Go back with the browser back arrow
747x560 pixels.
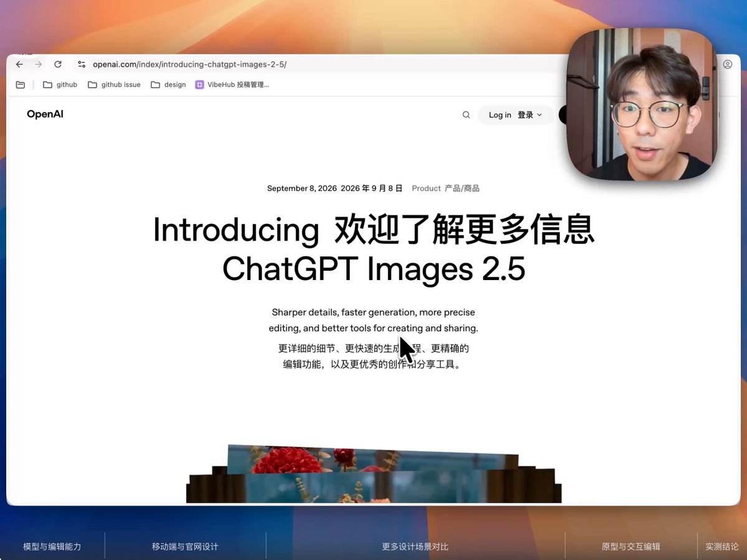(x=19, y=64)
